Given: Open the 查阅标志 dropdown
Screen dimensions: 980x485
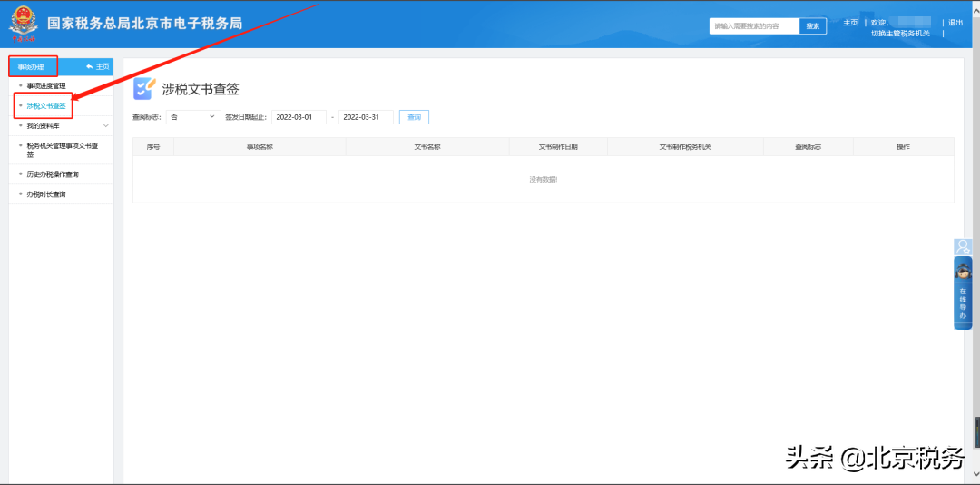Looking at the screenshot, I should coord(192,117).
